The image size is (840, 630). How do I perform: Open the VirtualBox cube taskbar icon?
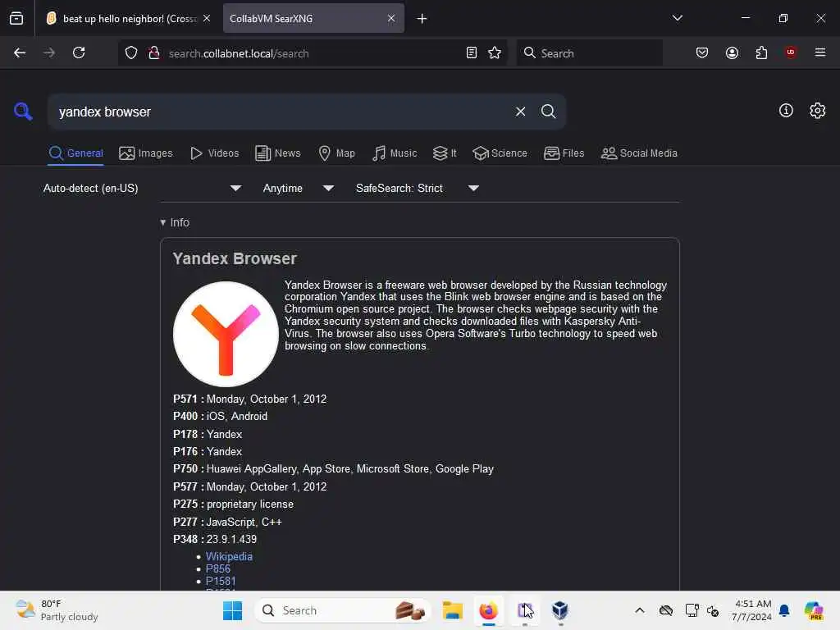point(559,610)
